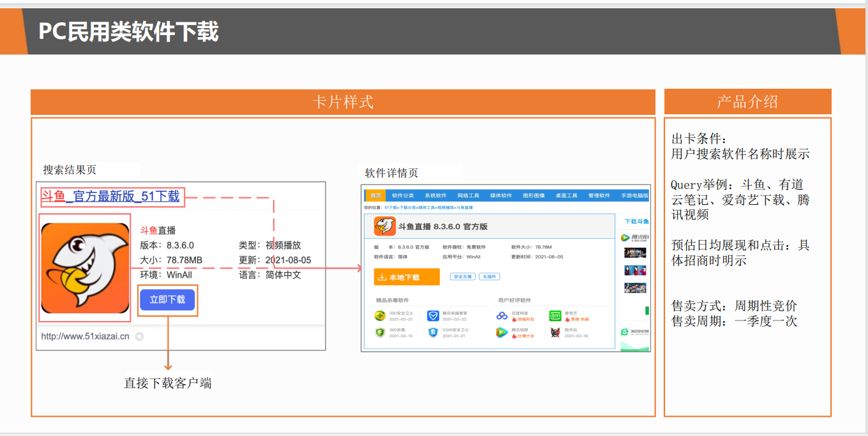
Task: Click the 立即下载 button
Action: 167,299
